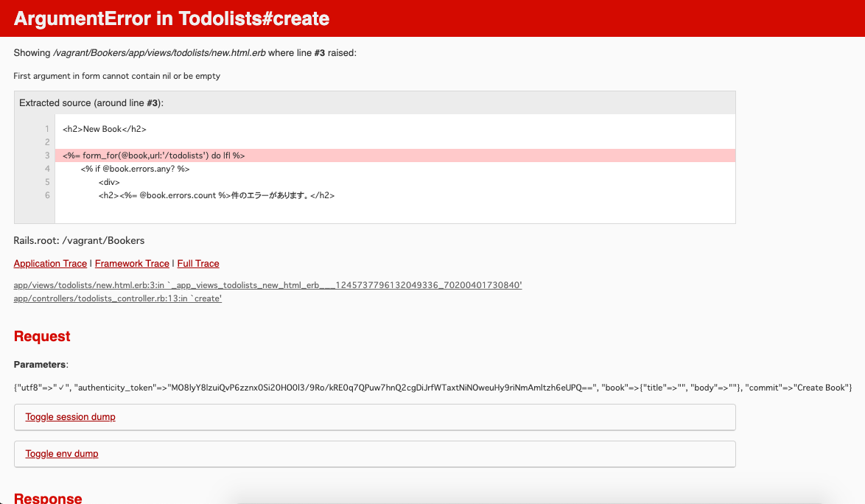Open the Framework Trace view

point(131,263)
